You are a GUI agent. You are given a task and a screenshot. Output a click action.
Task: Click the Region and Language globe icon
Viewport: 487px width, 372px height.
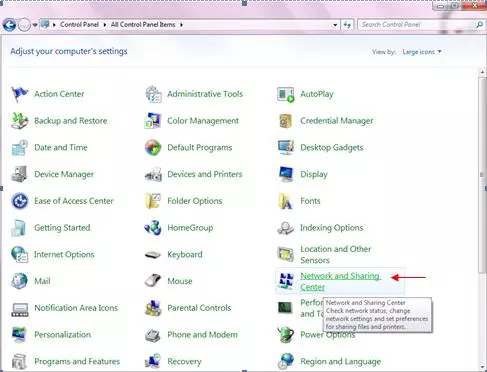286,361
